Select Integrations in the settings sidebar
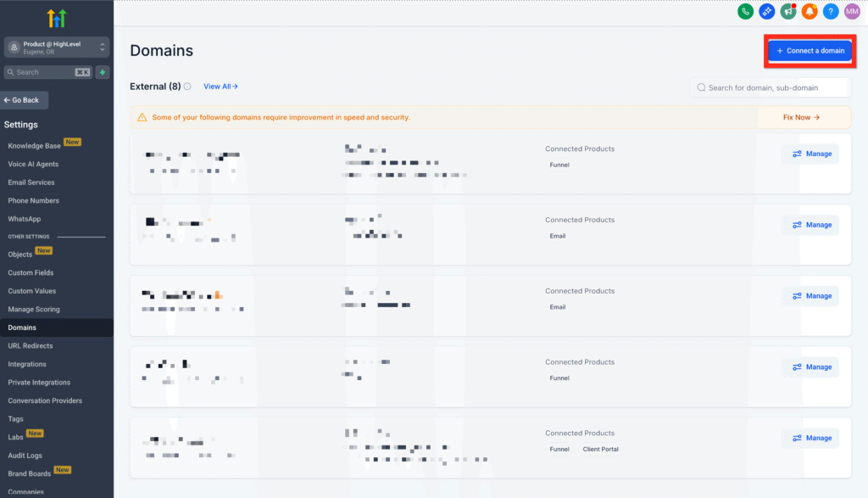868x498 pixels. [x=27, y=364]
